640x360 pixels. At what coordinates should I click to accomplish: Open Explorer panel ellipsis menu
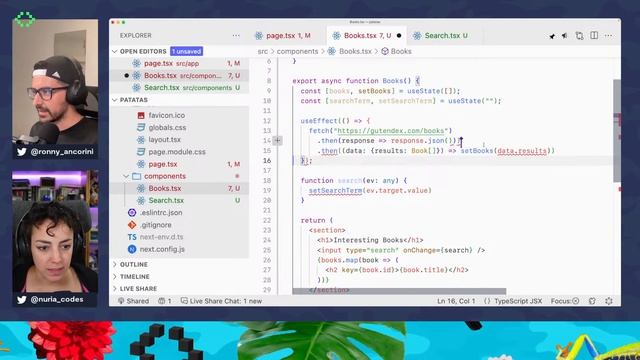click(x=236, y=36)
